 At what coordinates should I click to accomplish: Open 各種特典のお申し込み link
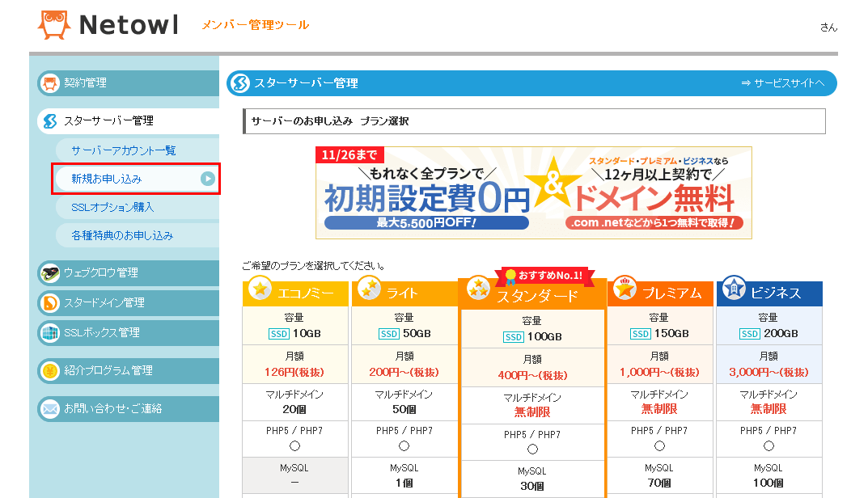pos(138,235)
